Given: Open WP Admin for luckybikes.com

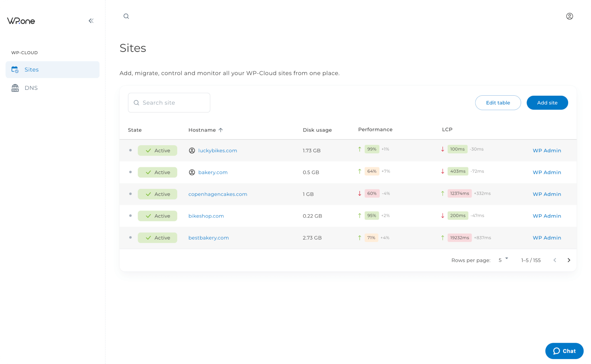Looking at the screenshot, I should [x=547, y=151].
